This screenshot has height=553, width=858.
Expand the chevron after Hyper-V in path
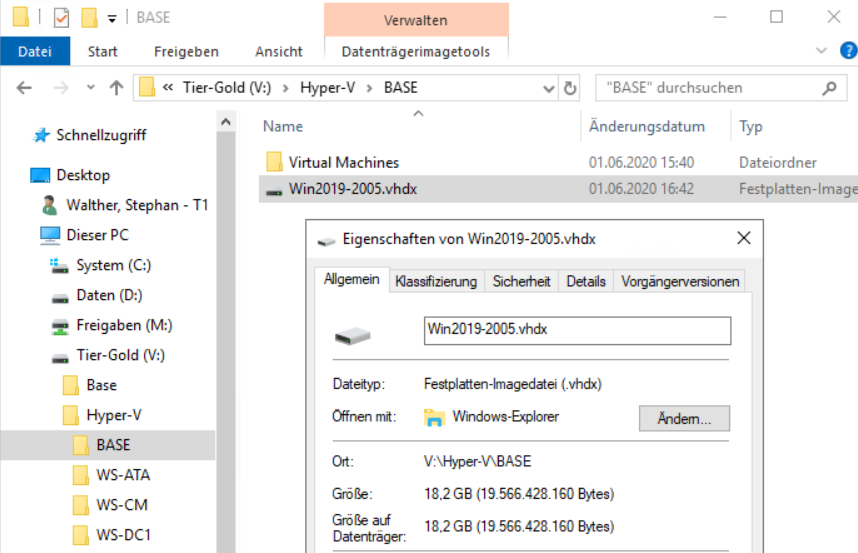click(x=369, y=88)
